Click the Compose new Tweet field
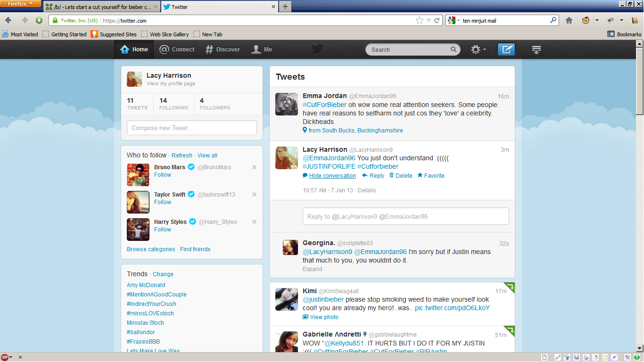 pos(191,128)
